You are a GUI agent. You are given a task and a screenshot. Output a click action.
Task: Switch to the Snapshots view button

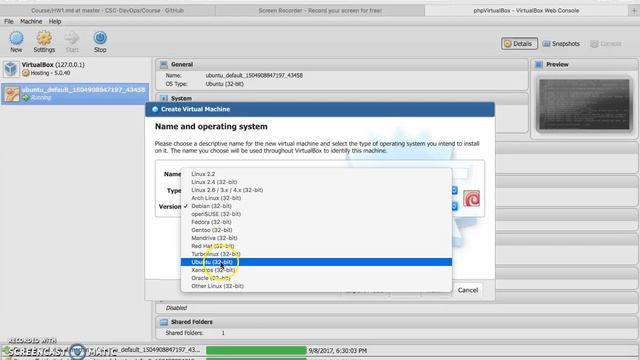(x=561, y=44)
